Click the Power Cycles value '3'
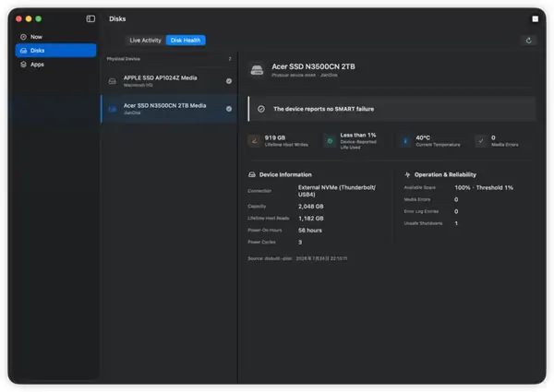Screen dimensions: 554x392 click(300, 243)
